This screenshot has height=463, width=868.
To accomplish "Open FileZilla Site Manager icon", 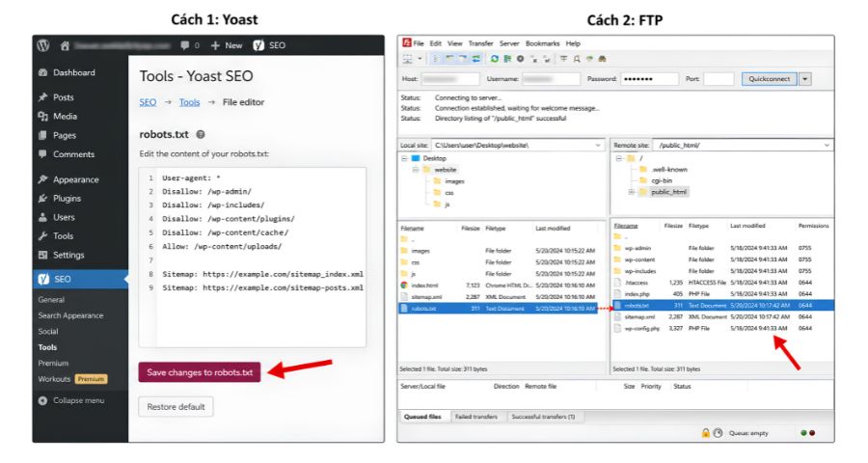I will pyautogui.click(x=407, y=59).
